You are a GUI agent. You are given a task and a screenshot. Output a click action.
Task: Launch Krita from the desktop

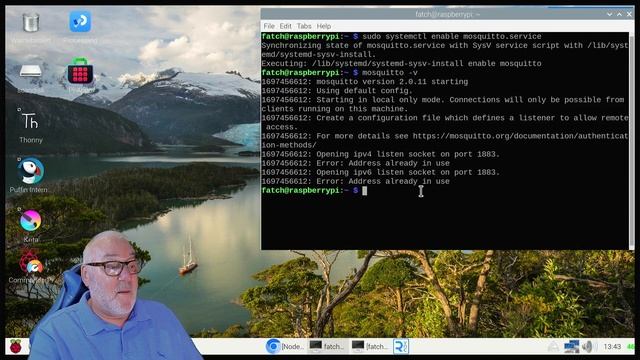pyautogui.click(x=31, y=220)
